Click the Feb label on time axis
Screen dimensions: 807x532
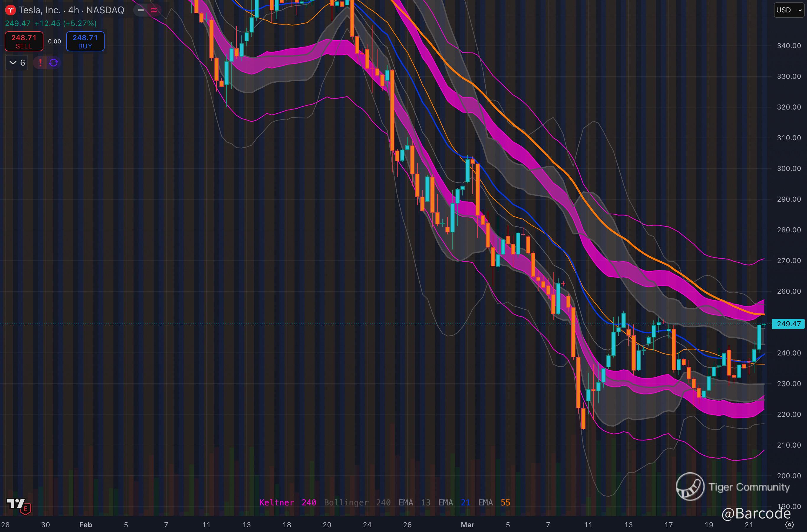tap(86, 525)
